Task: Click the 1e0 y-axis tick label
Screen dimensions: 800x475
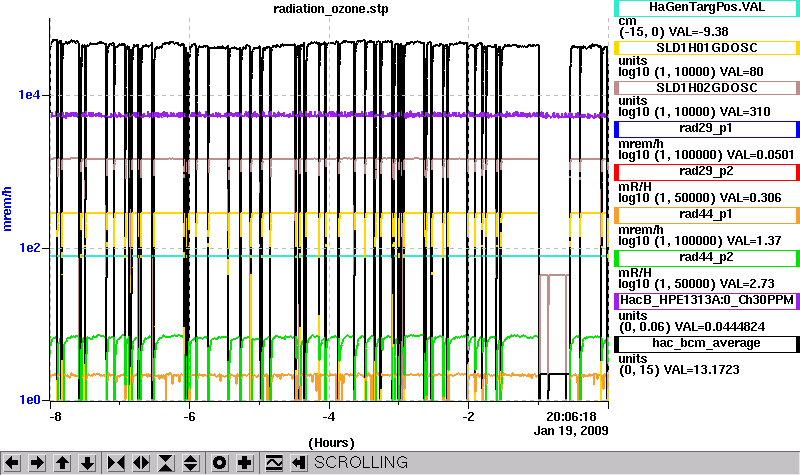Action: [x=29, y=399]
